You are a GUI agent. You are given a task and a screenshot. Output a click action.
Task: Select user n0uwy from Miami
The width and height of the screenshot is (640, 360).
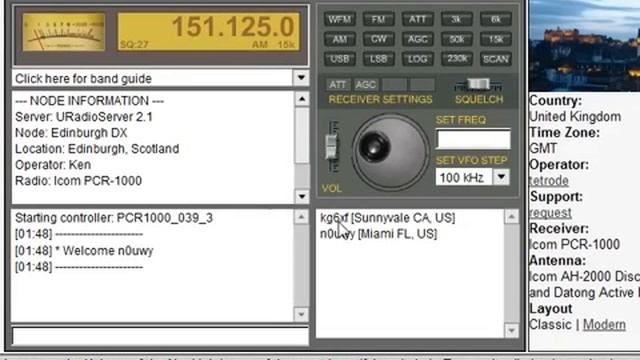[378, 234]
